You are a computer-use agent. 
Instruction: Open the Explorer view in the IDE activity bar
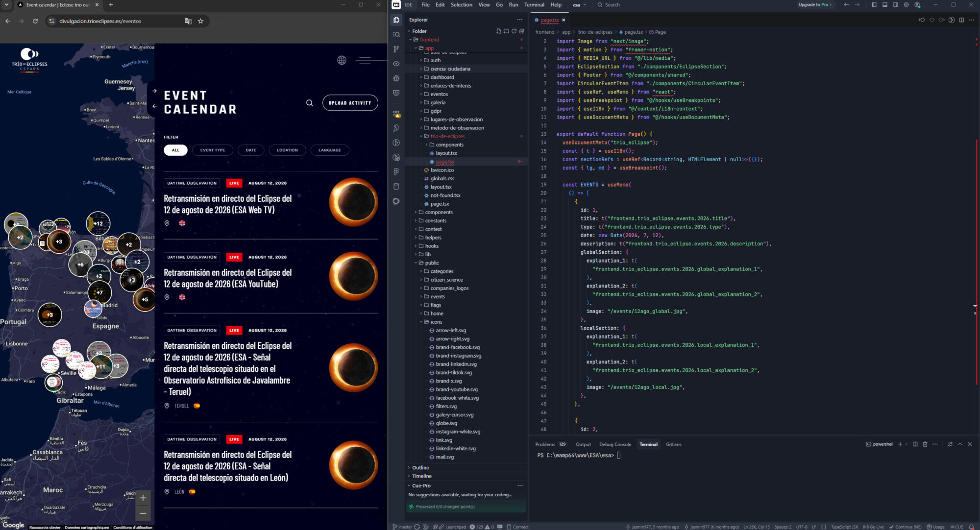pyautogui.click(x=396, y=20)
